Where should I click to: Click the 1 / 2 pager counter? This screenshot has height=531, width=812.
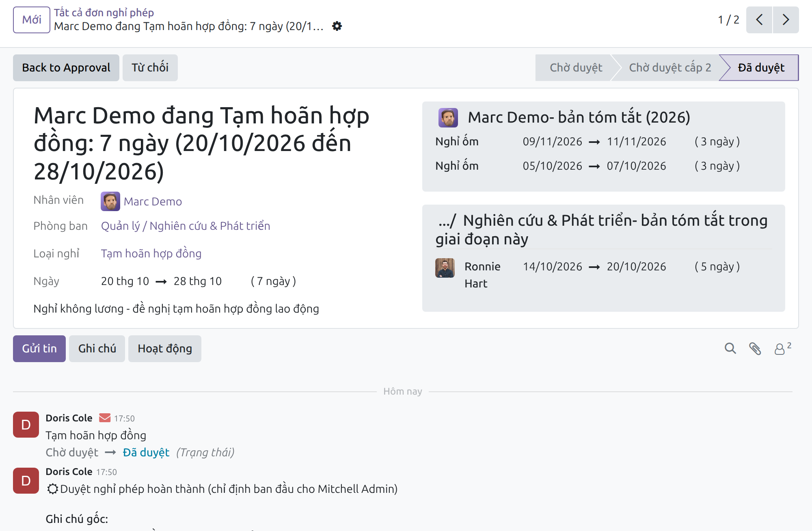[728, 20]
